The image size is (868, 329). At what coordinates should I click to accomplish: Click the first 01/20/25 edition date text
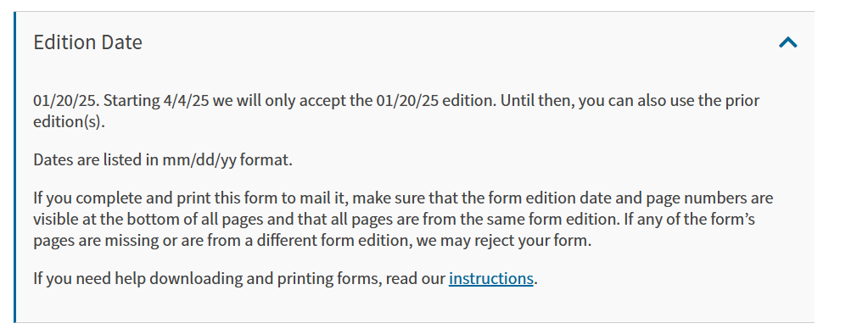pos(66,101)
